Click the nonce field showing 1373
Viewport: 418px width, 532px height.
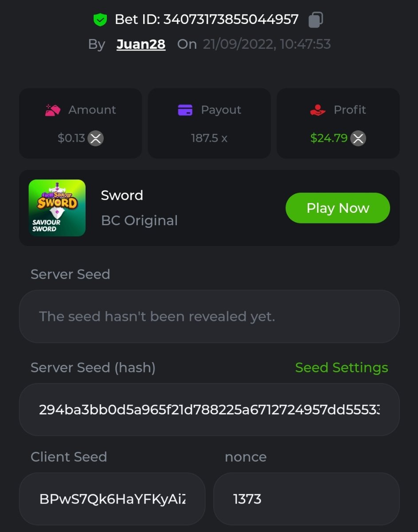pyautogui.click(x=306, y=499)
